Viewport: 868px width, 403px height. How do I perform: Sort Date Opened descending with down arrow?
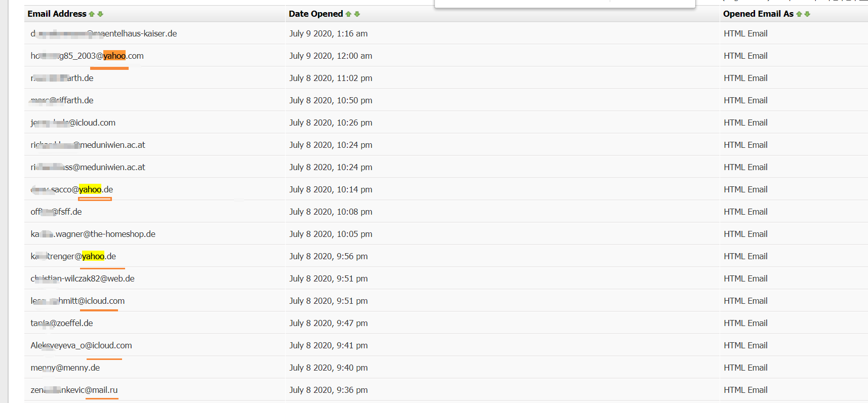(x=357, y=14)
